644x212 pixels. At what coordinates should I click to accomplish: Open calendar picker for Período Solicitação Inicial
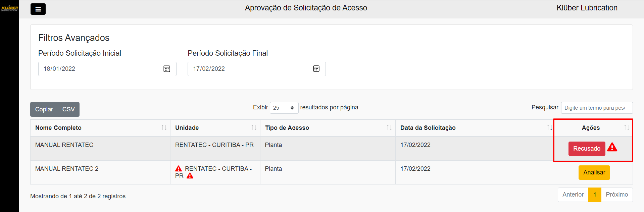pyautogui.click(x=167, y=69)
